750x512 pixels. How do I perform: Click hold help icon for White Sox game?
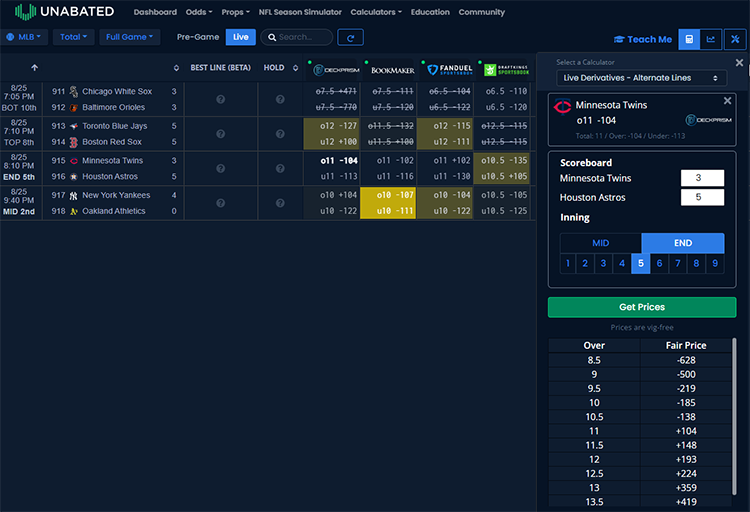[280, 99]
